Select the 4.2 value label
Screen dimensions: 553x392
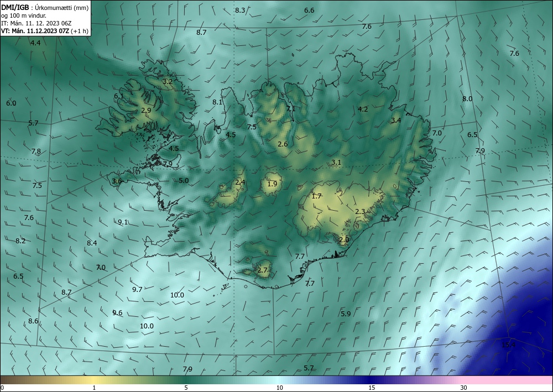click(x=363, y=109)
